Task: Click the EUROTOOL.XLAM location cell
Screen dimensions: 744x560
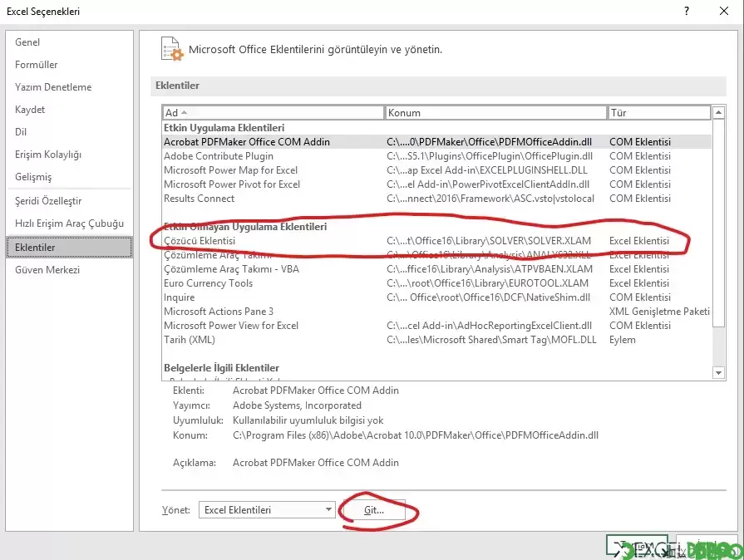Action: pos(487,283)
